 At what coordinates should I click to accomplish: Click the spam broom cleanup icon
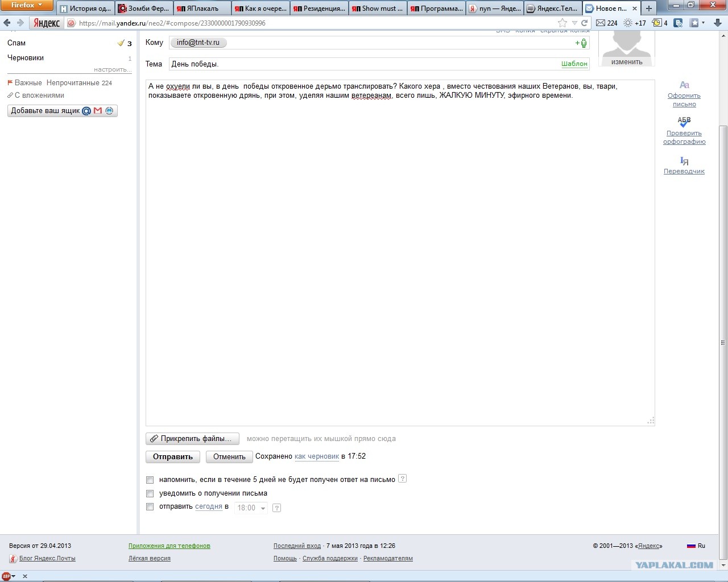(x=121, y=43)
